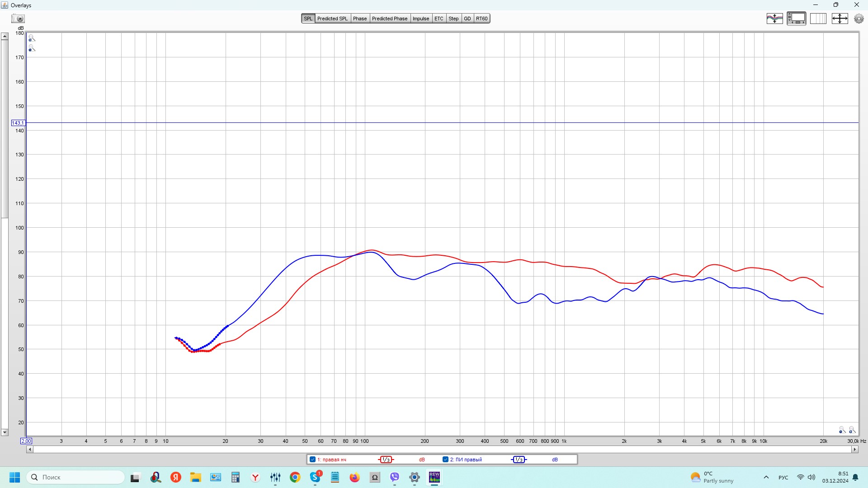The width and height of the screenshot is (868, 488).
Task: Switch to the Impulse tab
Action: (421, 19)
